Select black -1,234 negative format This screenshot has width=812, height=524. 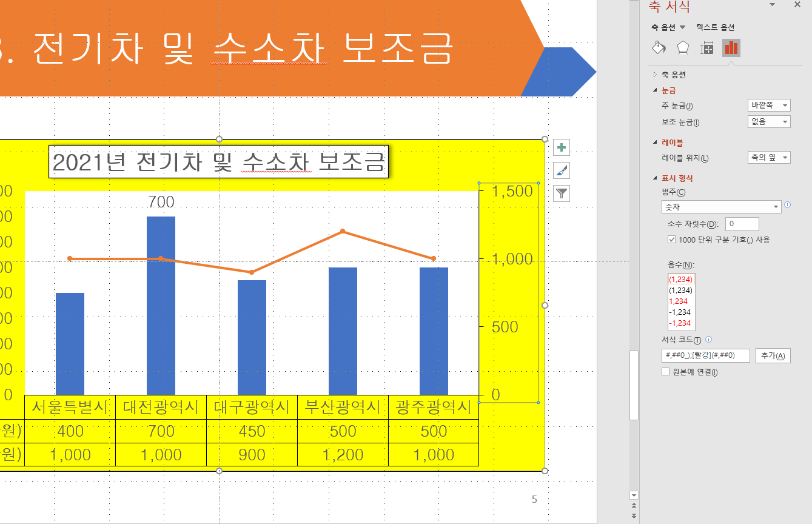click(x=681, y=312)
